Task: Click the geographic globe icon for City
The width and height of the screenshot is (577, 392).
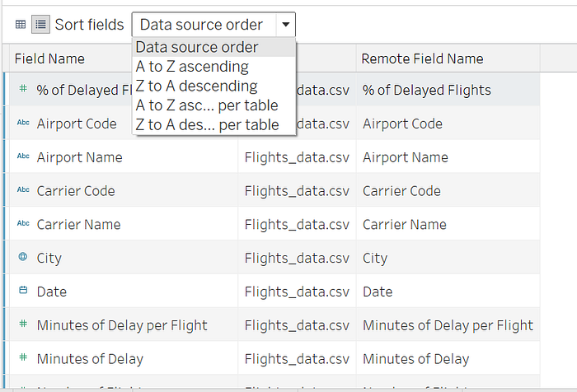Action: [23, 256]
